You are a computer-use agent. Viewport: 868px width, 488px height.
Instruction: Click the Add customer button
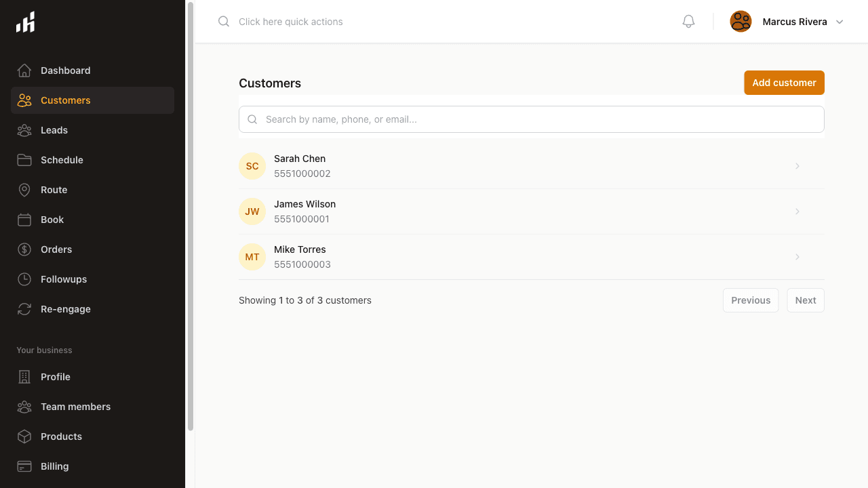[x=784, y=82]
